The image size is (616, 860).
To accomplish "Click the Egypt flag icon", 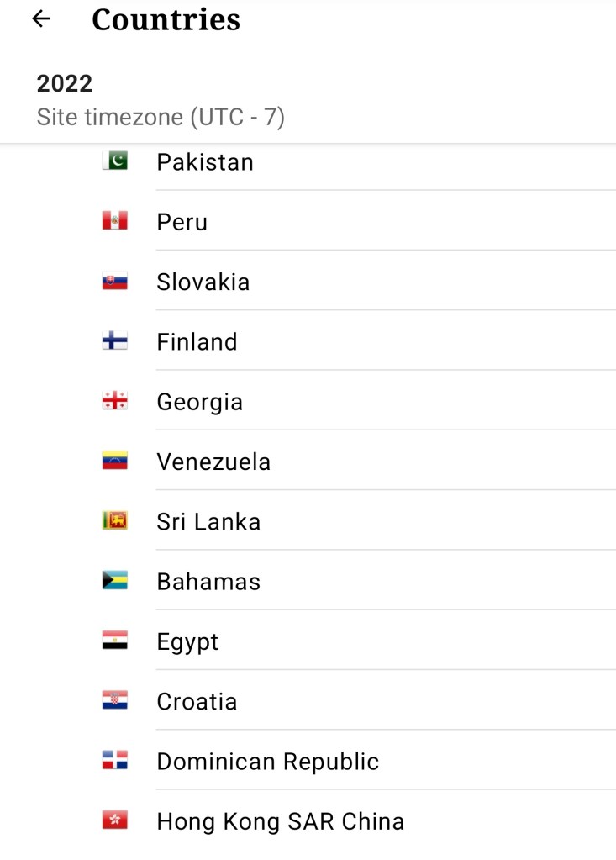I will [115, 641].
